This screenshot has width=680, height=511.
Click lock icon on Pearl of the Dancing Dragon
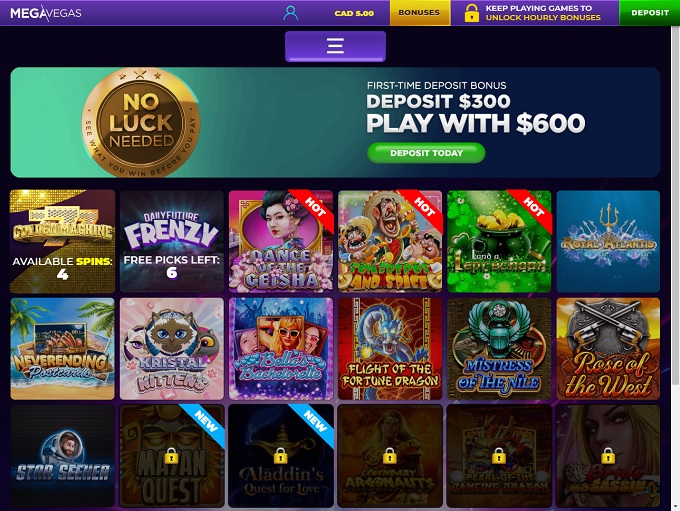point(499,456)
